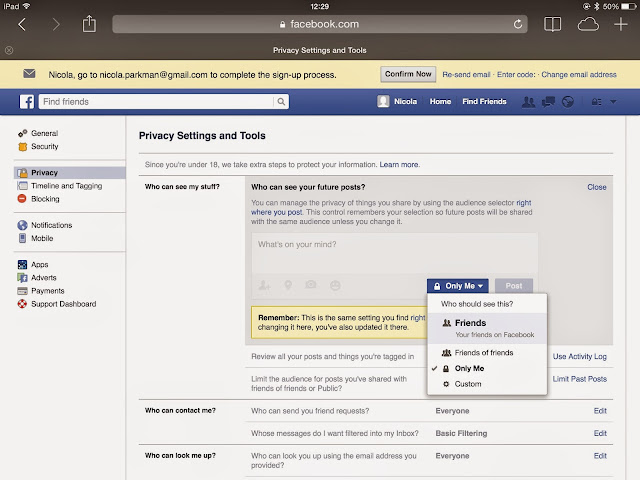Viewport: 640px width, 480px height.
Task: Click Change email address link
Action: coord(579,75)
